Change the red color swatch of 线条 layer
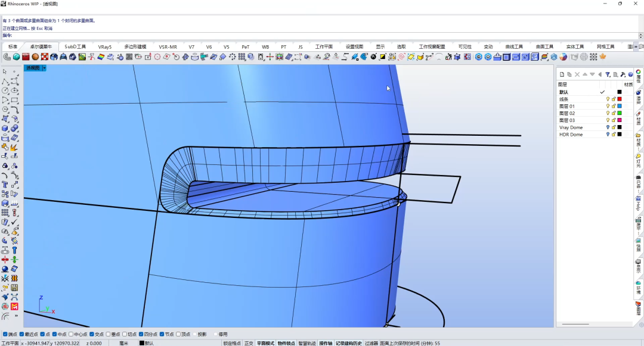 620,99
